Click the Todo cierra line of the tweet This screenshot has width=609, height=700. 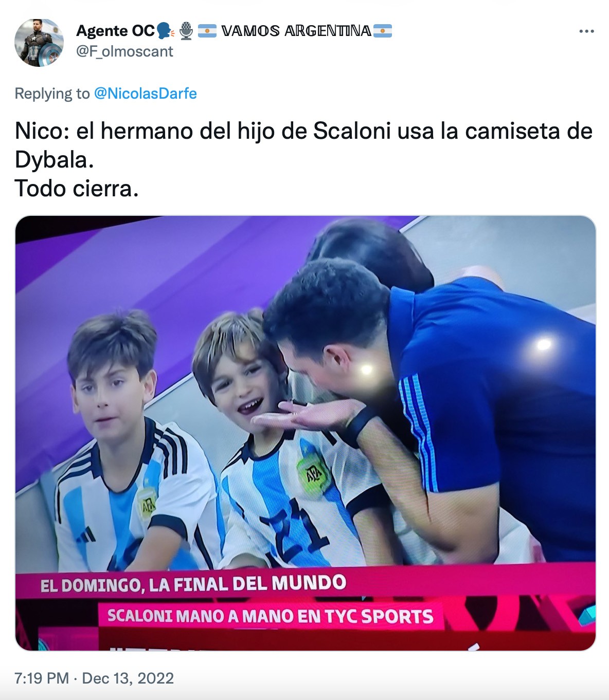tap(77, 188)
